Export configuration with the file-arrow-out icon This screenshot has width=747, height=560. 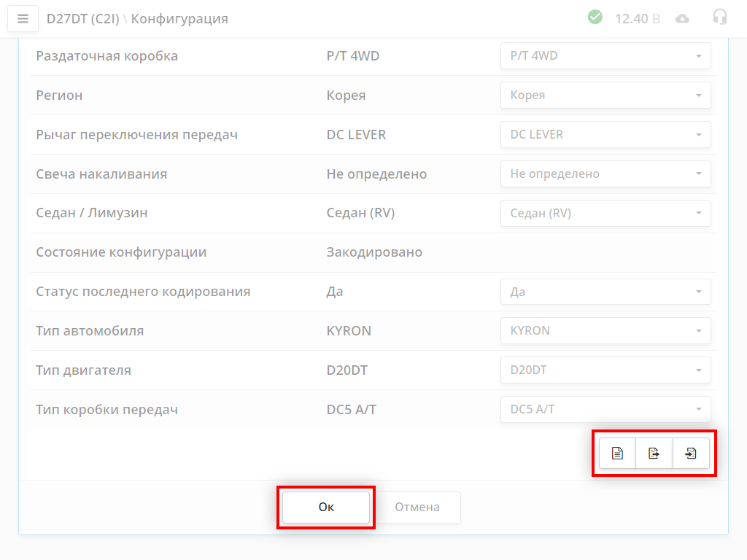pos(654,454)
